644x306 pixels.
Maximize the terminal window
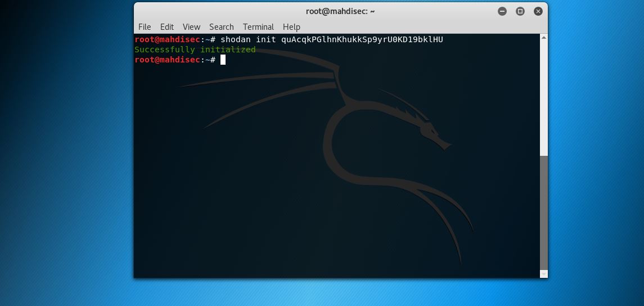[520, 11]
